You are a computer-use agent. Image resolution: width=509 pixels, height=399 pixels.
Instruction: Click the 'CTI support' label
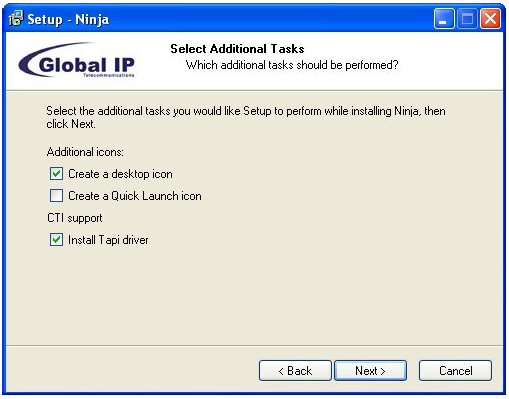(75, 218)
